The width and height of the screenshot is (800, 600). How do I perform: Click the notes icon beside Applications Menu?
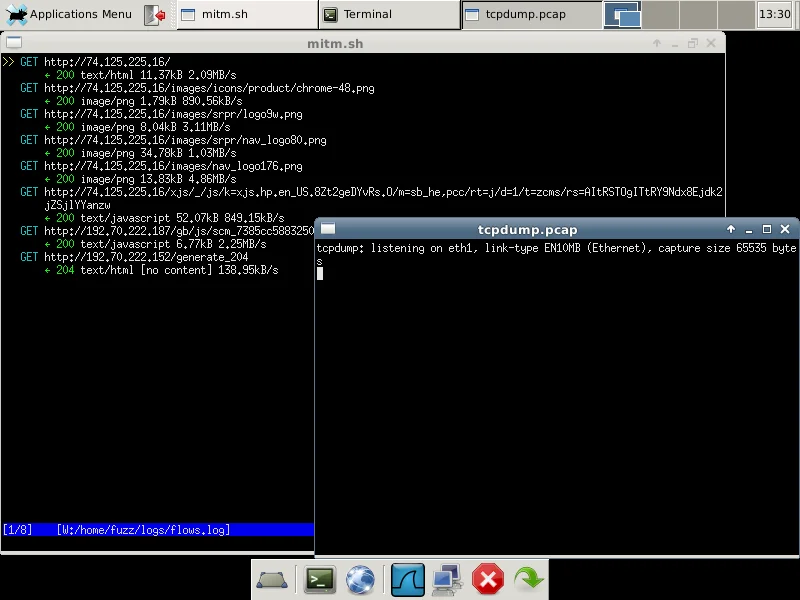(x=154, y=14)
